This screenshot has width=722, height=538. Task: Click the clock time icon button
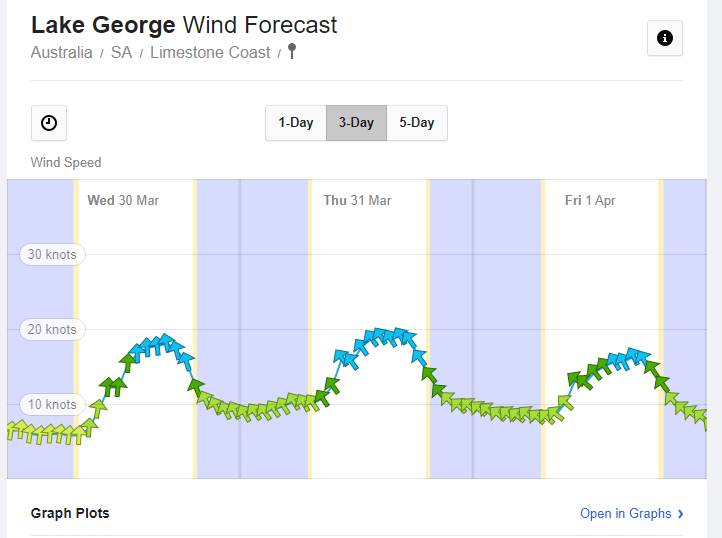click(49, 123)
